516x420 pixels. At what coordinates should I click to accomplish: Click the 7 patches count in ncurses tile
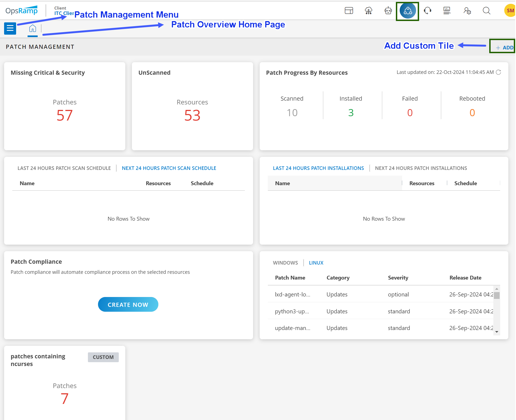point(65,399)
